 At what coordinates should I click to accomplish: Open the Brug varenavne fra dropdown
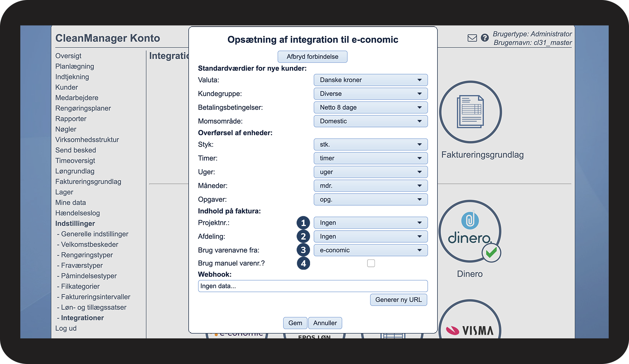[x=371, y=250]
